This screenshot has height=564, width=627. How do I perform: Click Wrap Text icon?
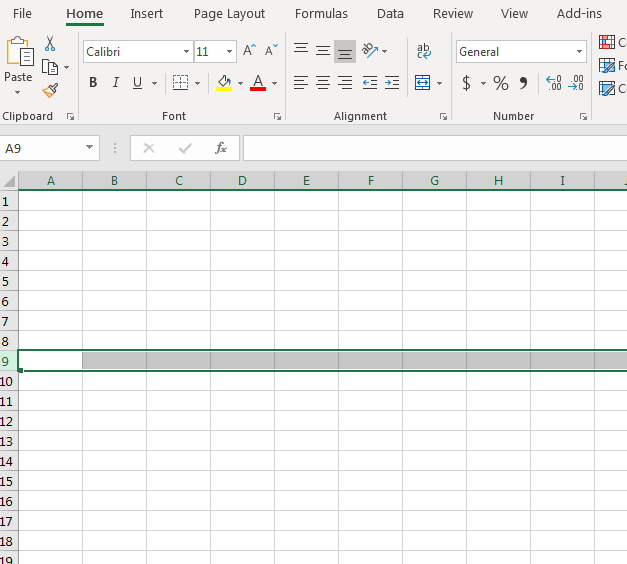pos(424,51)
